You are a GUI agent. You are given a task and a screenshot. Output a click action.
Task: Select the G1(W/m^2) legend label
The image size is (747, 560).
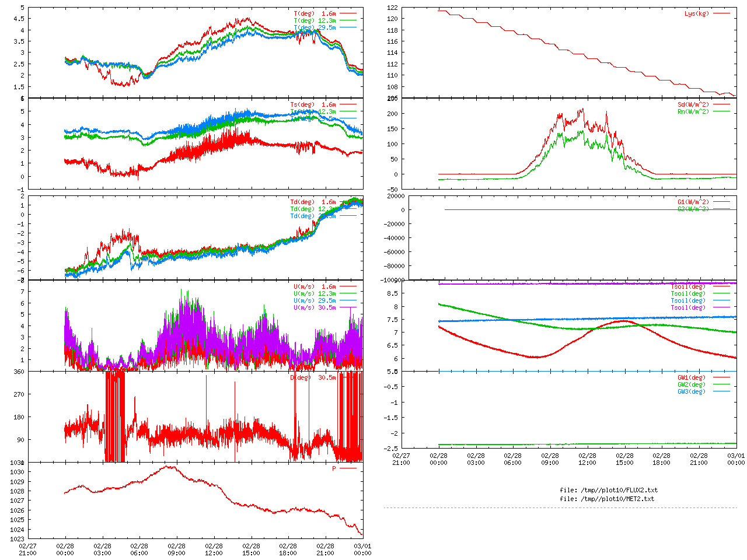[x=693, y=202]
